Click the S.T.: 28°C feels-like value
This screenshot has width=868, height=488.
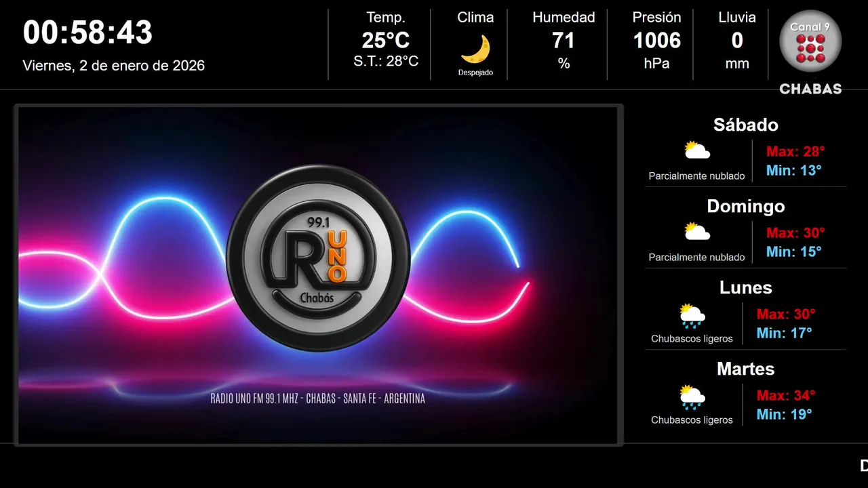click(386, 62)
